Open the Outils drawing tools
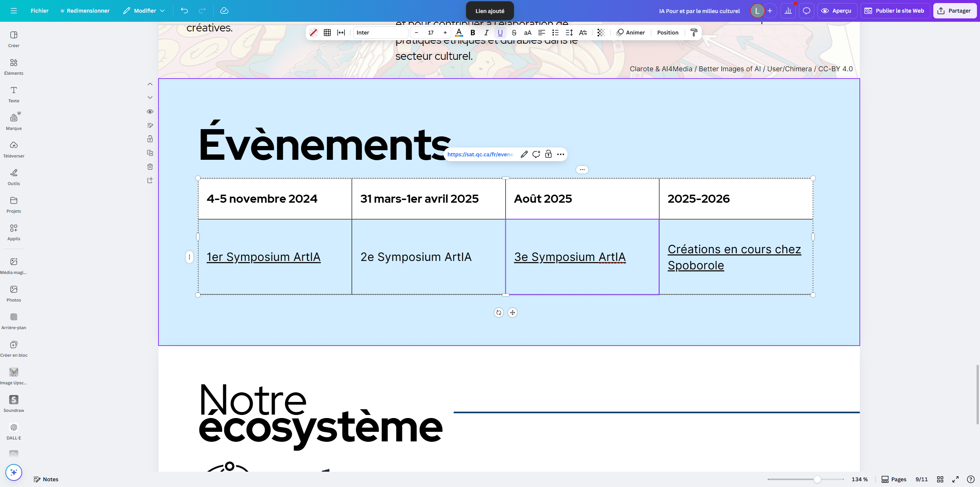 (14, 177)
